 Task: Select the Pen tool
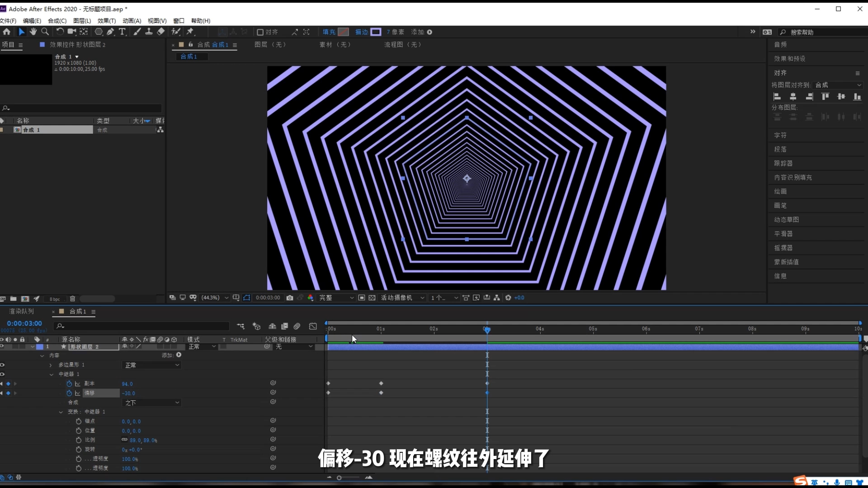pos(110,32)
